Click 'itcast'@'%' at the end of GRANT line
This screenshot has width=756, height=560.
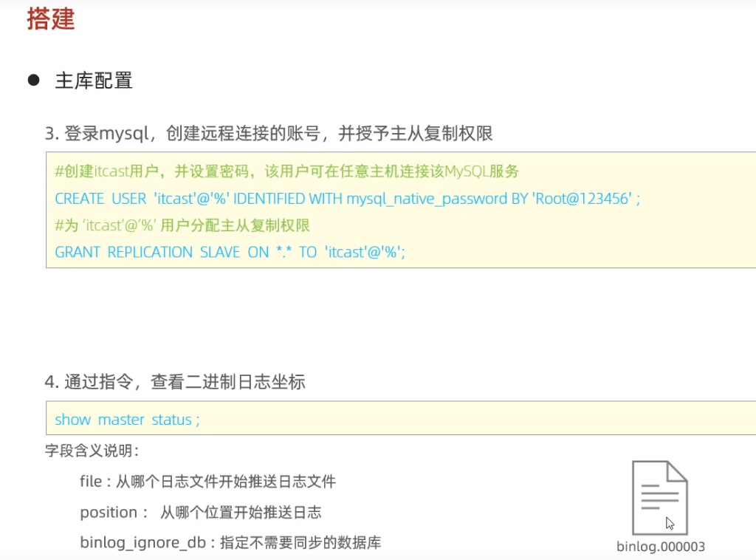363,252
